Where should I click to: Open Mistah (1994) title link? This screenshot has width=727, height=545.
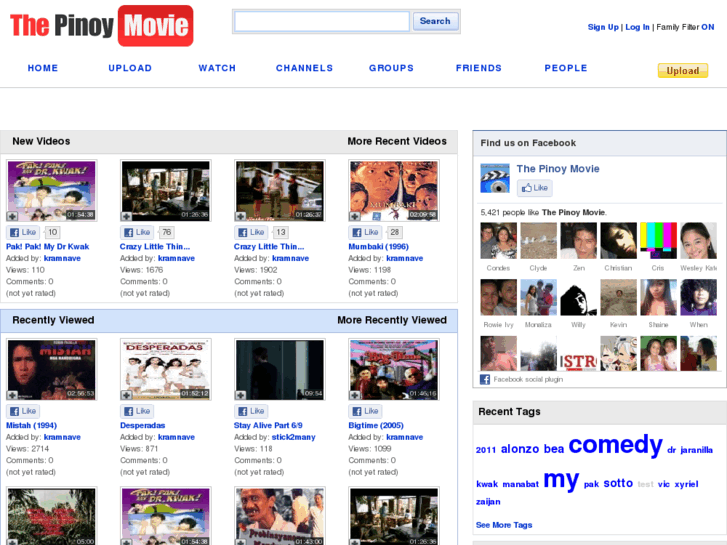tap(32, 425)
